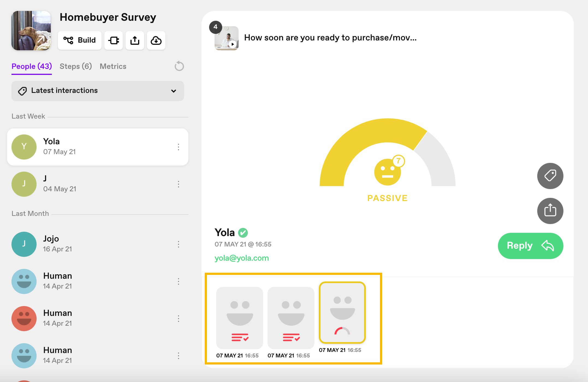This screenshot has width=588, height=382.
Task: Open the options menu for Jojo
Action: point(179,244)
